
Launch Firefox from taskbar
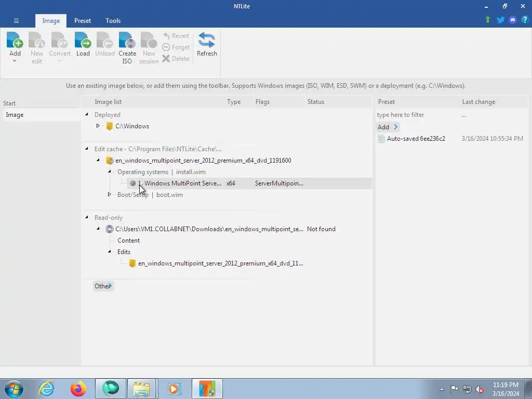(78, 389)
